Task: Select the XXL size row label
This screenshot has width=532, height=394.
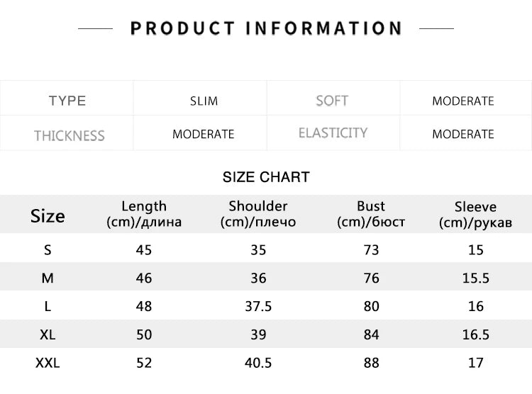Action: pos(48,363)
